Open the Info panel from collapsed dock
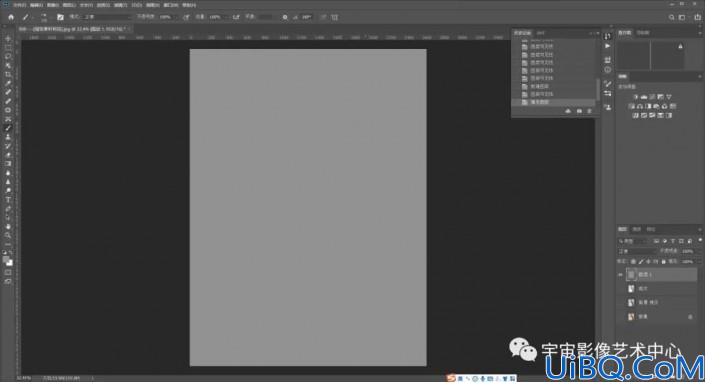This screenshot has height=382, width=705. (x=607, y=70)
